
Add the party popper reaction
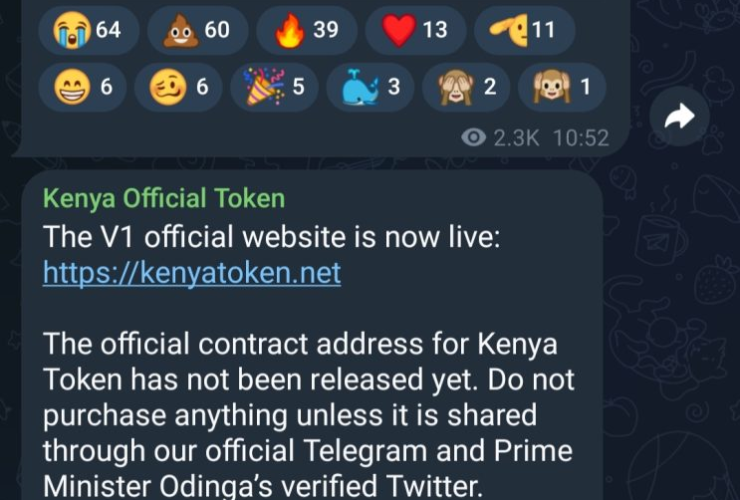click(274, 87)
